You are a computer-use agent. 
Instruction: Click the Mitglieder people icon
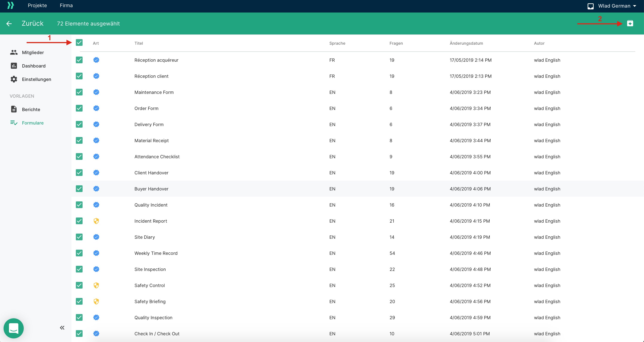click(x=14, y=52)
